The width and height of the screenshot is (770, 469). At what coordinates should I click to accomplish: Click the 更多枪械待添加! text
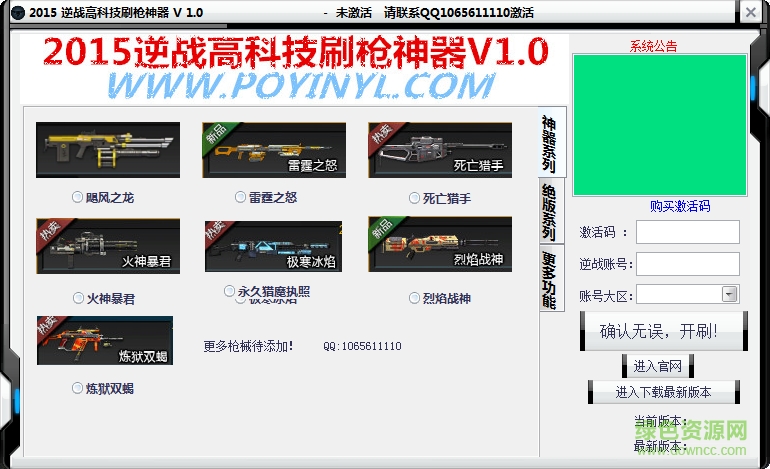point(248,346)
